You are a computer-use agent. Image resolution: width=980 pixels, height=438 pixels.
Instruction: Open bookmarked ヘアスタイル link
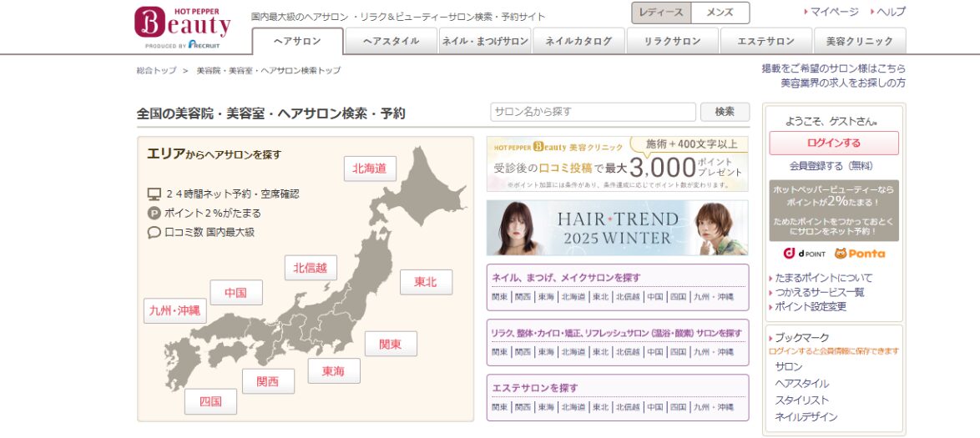pyautogui.click(x=802, y=384)
